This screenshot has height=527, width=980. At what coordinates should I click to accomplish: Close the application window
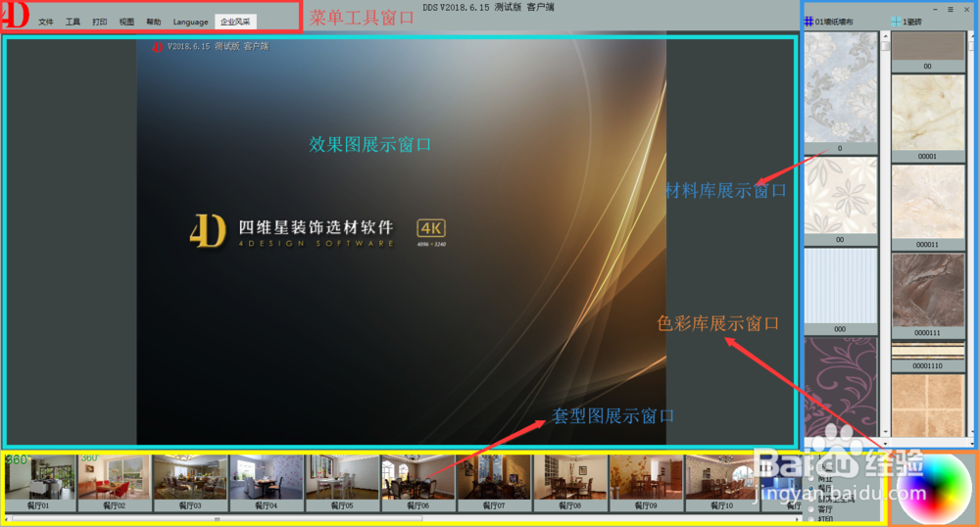966,10
